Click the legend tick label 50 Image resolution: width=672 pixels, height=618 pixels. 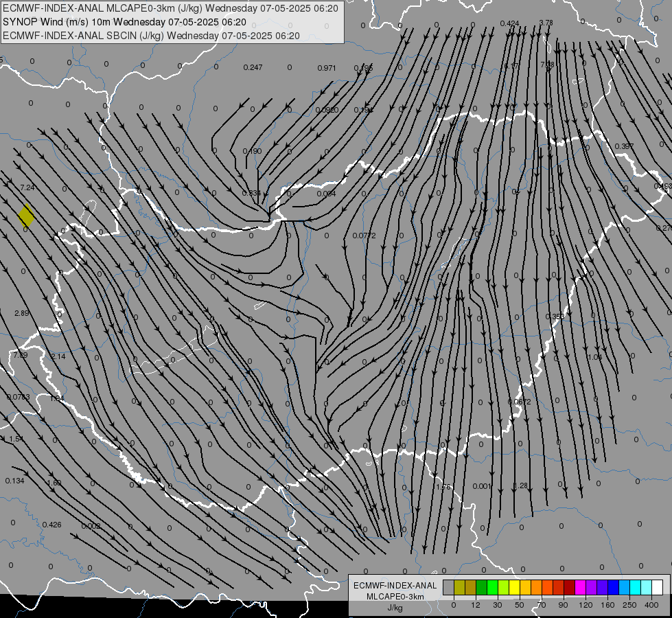coord(519,605)
